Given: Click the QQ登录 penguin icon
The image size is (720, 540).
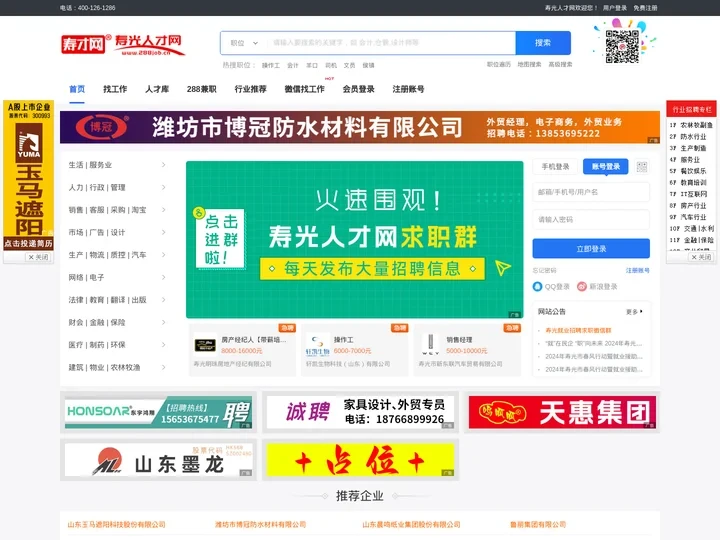Looking at the screenshot, I should click(537, 287).
